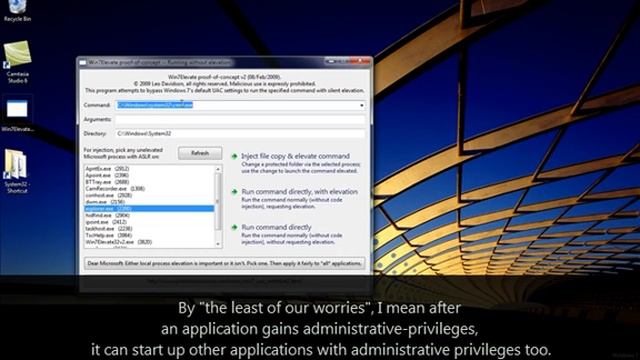Image resolution: width=640 pixels, height=360 pixels.
Task: Open the Camtasia Studio 6 desktop icon
Action: click(x=17, y=62)
